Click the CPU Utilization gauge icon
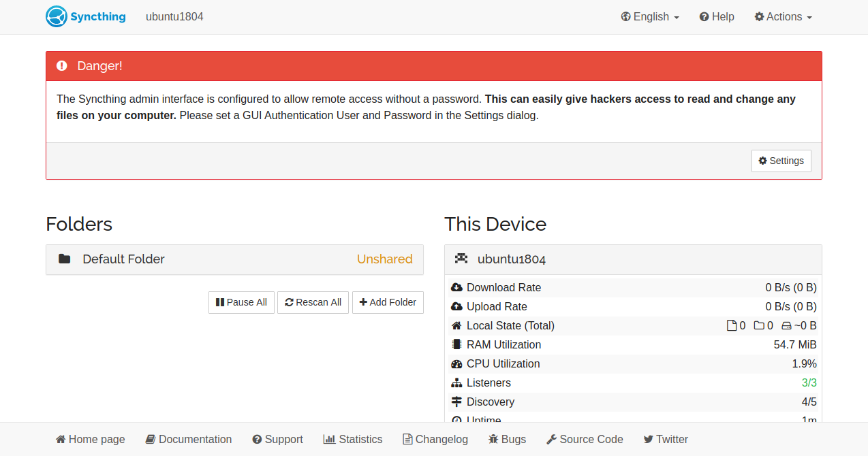Screen dimensions: 868x456 click(x=456, y=364)
